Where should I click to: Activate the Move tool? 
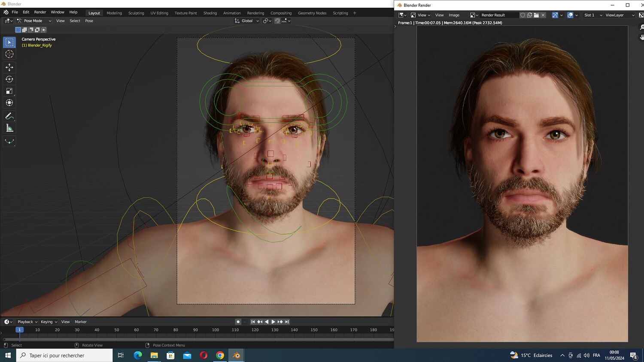(x=9, y=67)
